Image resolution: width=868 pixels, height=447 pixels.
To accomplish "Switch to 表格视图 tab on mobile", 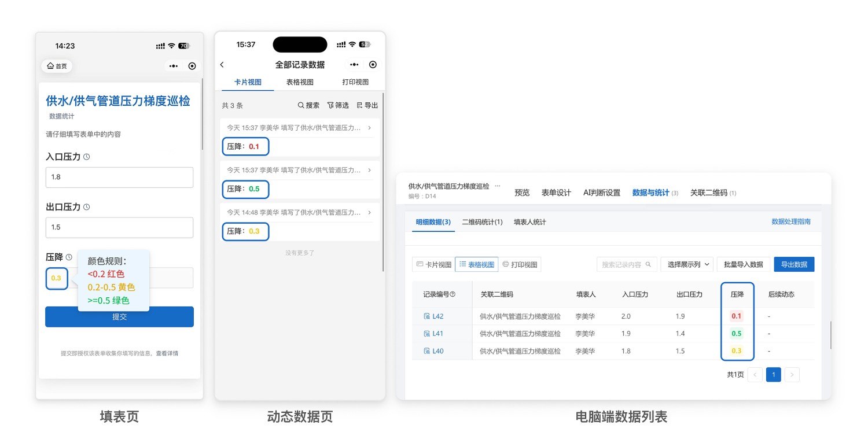I will 300,82.
